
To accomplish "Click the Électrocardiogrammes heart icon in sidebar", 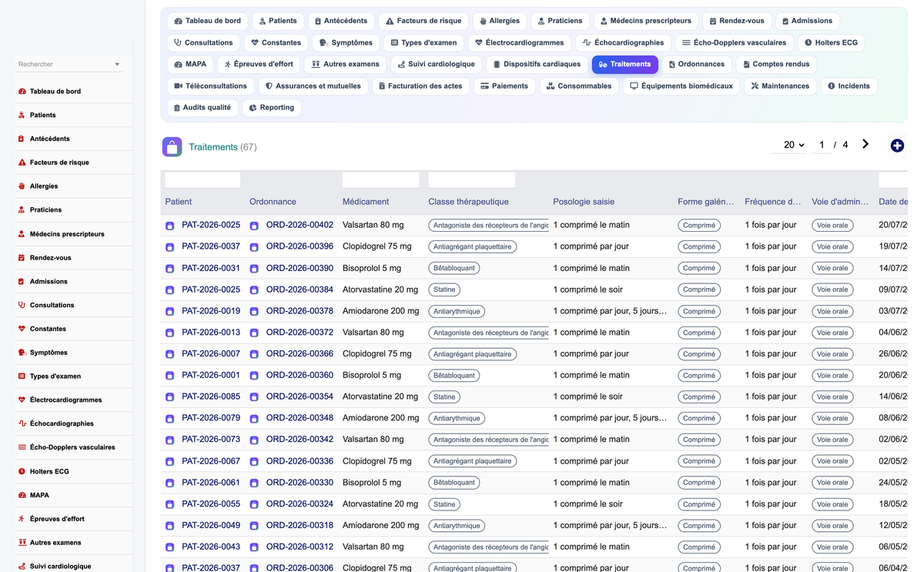I will 22,400.
